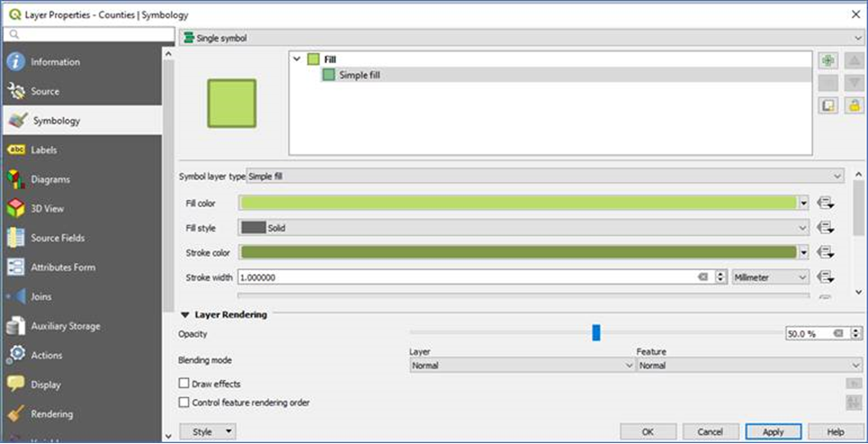Screen dimensions: 868x444
Task: Lock the symbol layer color
Action: 854,105
